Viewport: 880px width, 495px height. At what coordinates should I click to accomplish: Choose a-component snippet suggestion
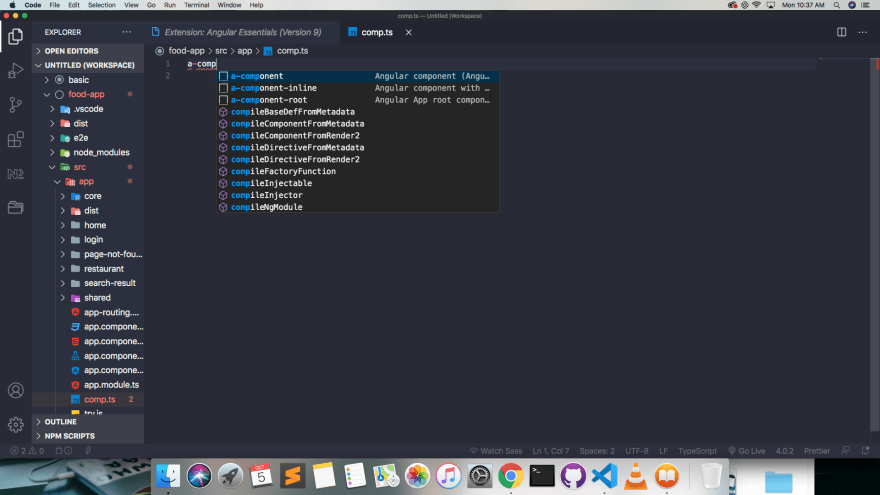tap(358, 76)
